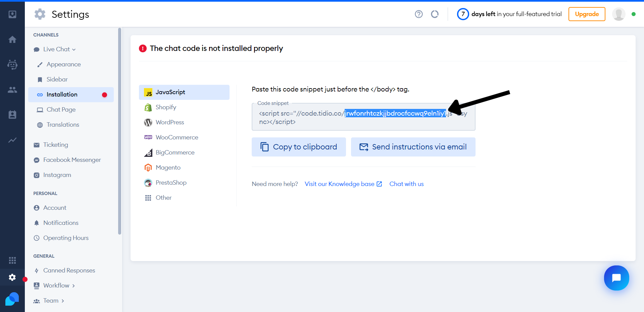Screen dimensions: 644x312
Task: Open Visit our Knowledge base link
Action: 343,184
